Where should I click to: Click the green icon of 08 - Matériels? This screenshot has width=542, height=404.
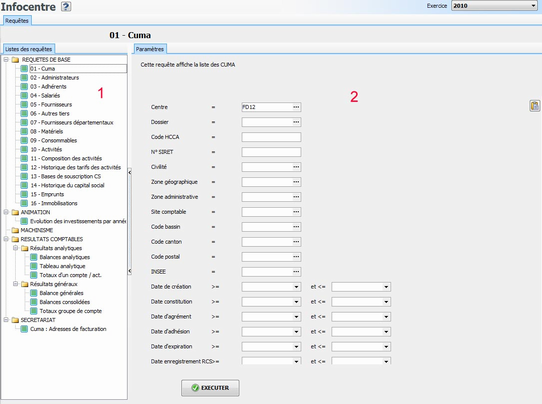click(x=24, y=131)
